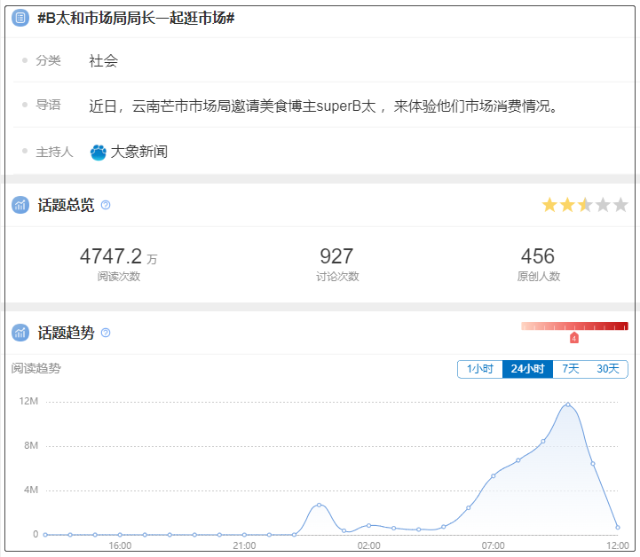Click the 导语 description text

coord(324,106)
